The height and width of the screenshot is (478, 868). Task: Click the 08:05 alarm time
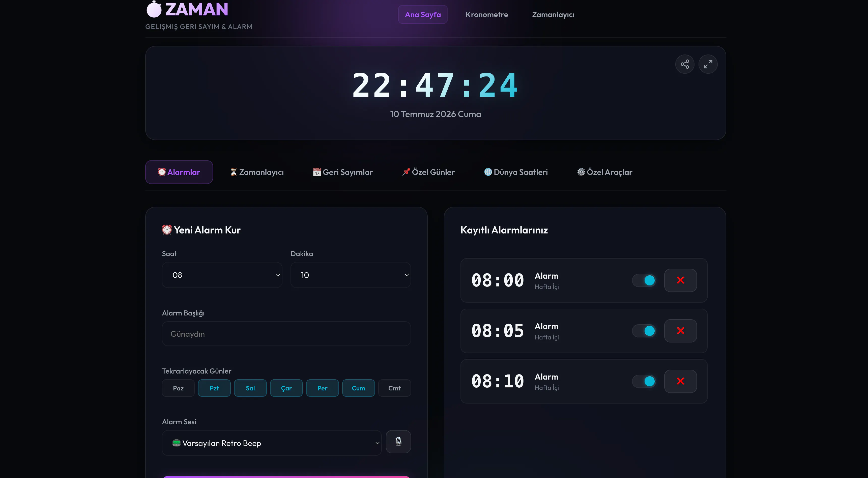(x=498, y=331)
